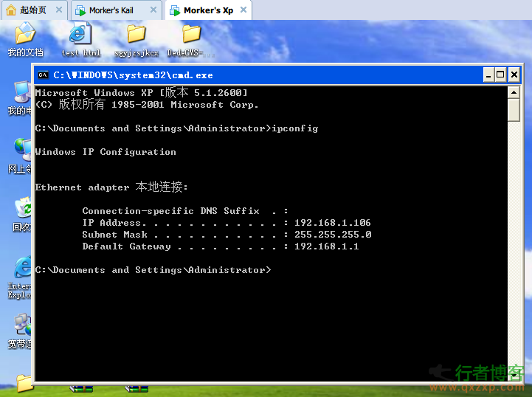Close the Morker's Kail tab
The height and width of the screenshot is (397, 532).
pos(153,10)
